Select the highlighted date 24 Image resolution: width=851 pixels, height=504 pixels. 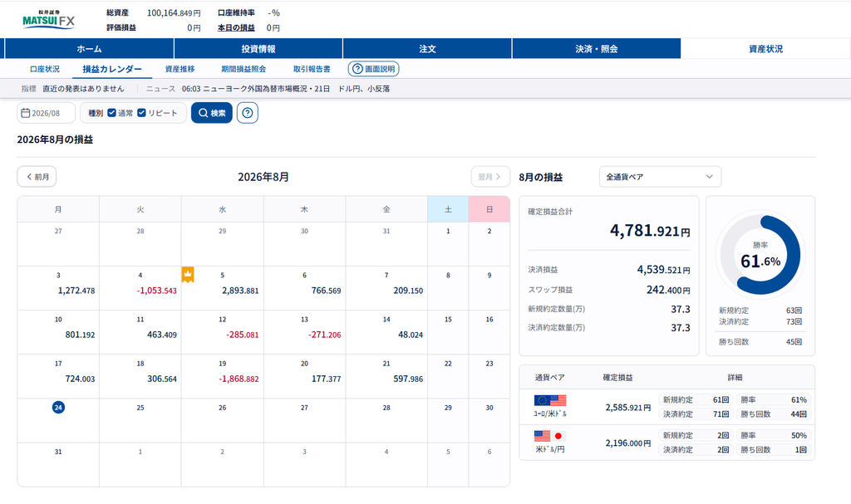pos(58,407)
